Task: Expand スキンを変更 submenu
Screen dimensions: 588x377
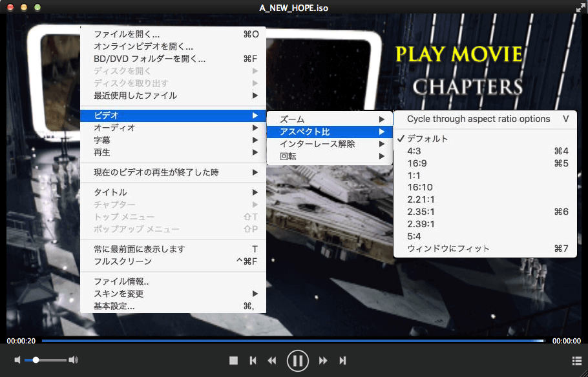Action: [x=173, y=294]
